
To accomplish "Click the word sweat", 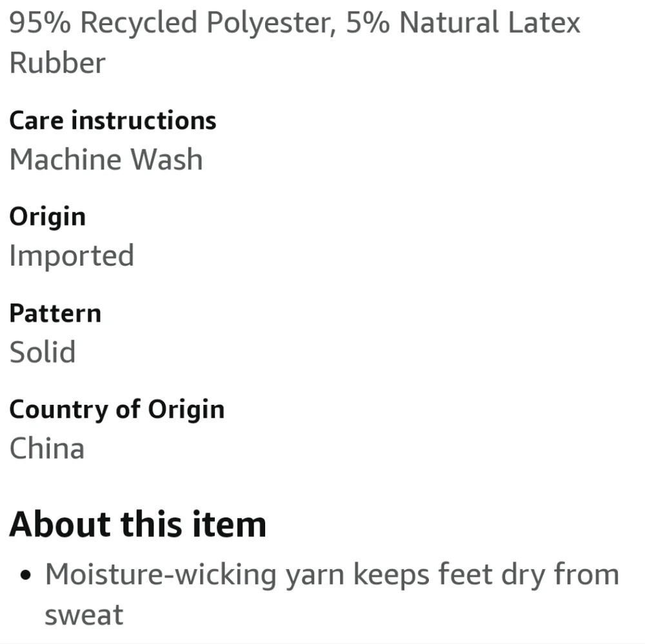I will coord(84,614).
